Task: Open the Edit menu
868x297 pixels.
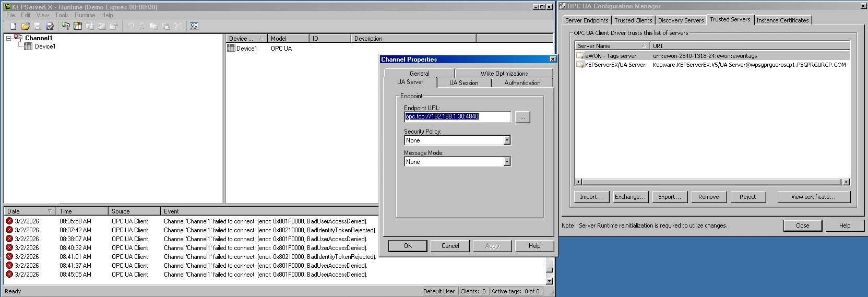Action: pyautogui.click(x=26, y=15)
